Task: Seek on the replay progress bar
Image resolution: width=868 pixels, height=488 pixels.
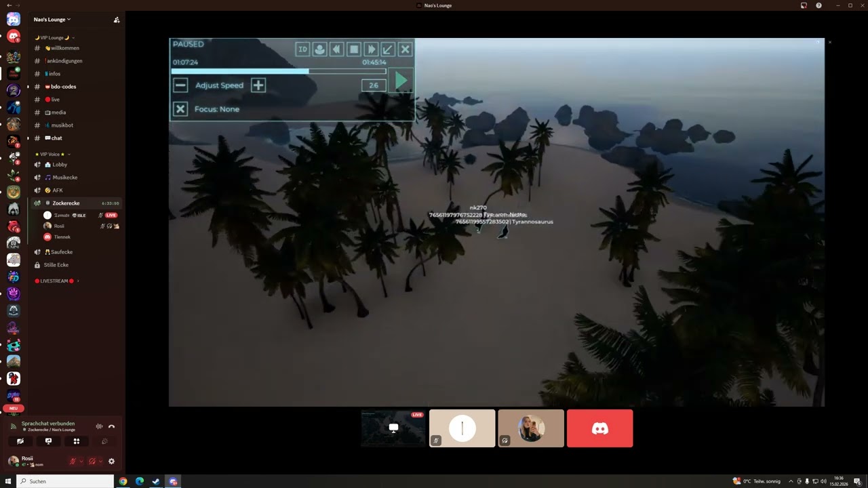Action: (x=279, y=71)
